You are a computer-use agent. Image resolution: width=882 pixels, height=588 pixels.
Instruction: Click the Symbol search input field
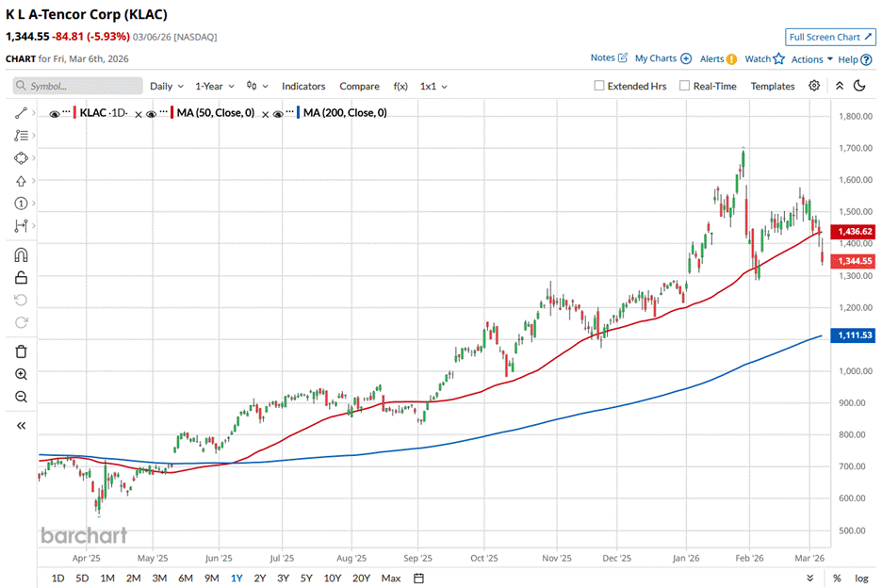tap(75, 86)
